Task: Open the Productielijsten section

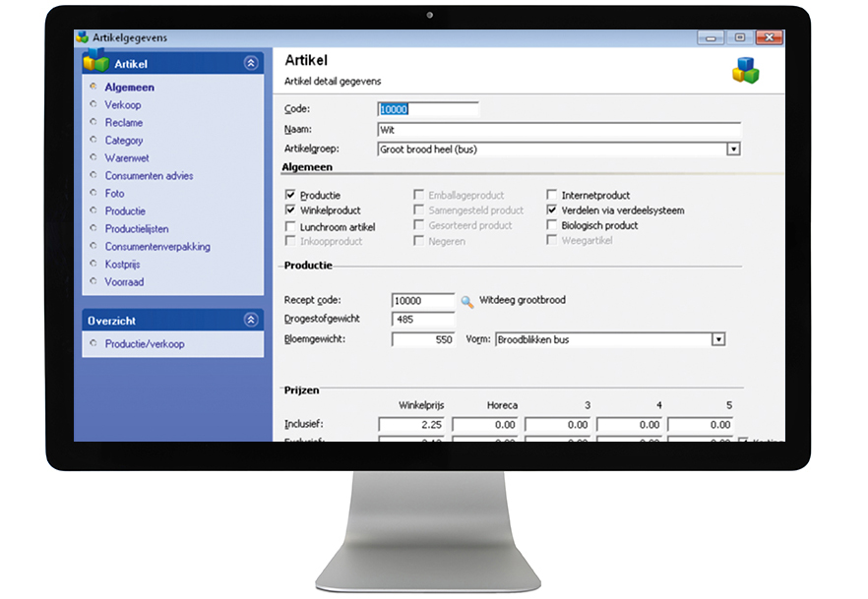Action: point(137,229)
